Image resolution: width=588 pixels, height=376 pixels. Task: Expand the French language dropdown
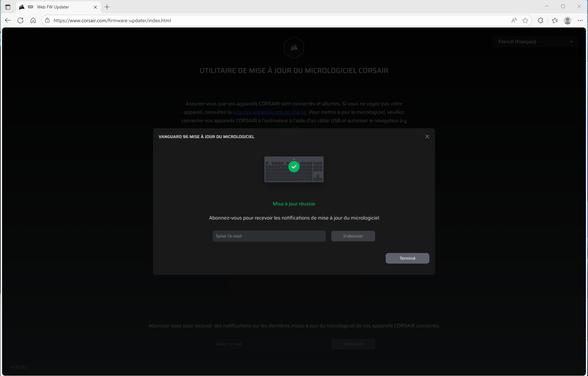(x=535, y=42)
